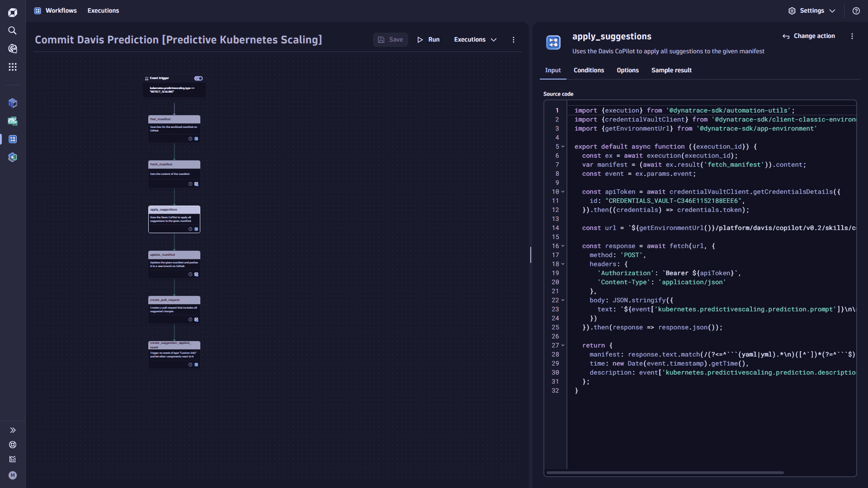This screenshot has height=488, width=868.
Task: Select the fetch_manifest task node
Action: coord(174,174)
